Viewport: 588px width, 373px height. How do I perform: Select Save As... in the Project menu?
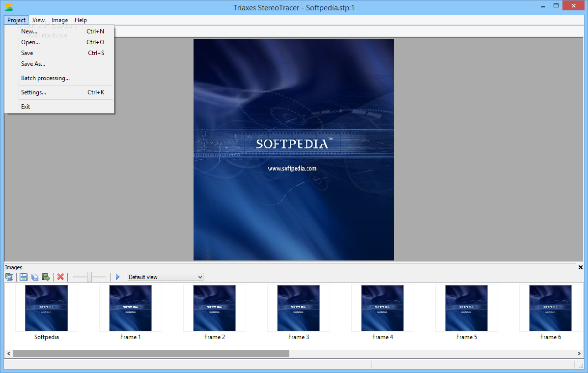click(59, 64)
